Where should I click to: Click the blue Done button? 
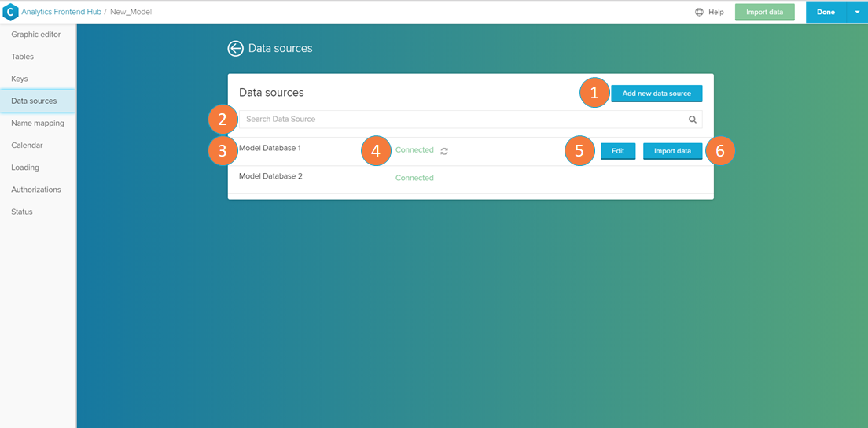coord(826,12)
